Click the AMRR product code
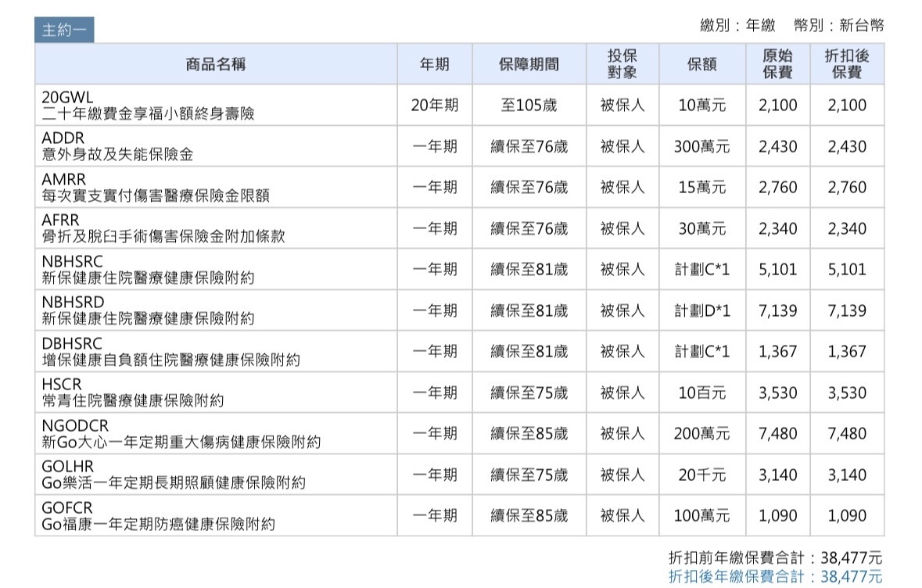Image resolution: width=922 pixels, height=588 pixels. 64,180
